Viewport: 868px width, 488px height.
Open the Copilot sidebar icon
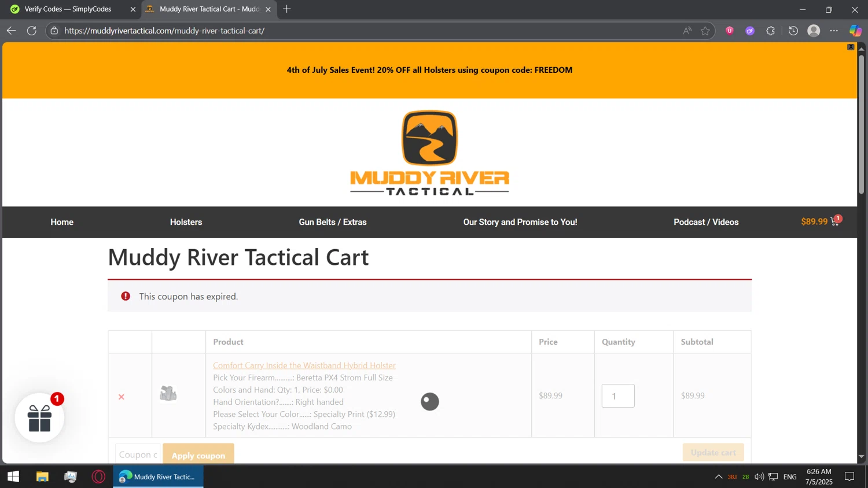[x=855, y=31]
